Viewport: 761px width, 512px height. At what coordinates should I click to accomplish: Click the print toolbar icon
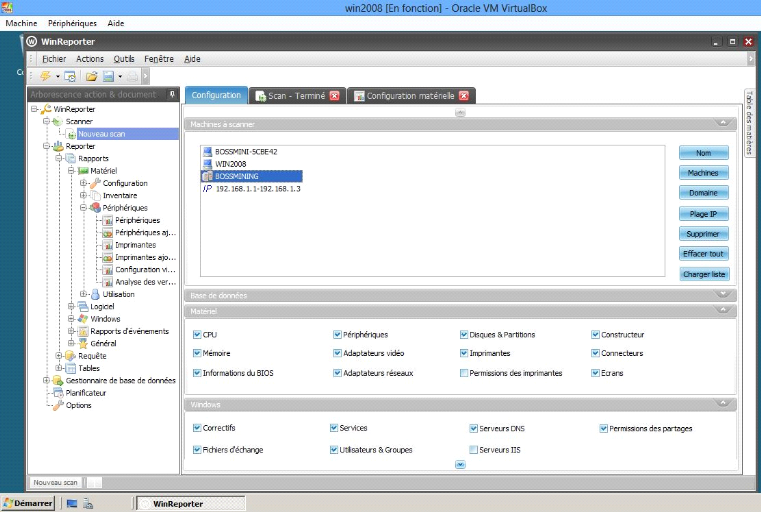132,76
